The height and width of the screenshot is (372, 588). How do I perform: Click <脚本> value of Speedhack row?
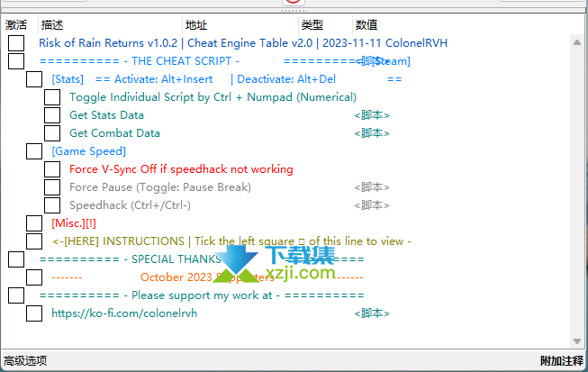pos(372,205)
